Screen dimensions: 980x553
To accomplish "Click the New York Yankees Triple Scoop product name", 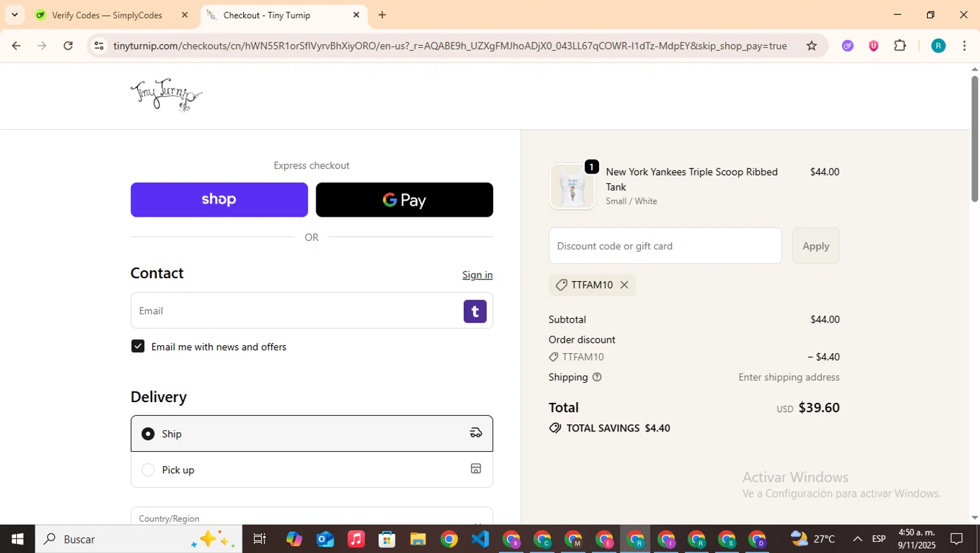I will coord(691,179).
